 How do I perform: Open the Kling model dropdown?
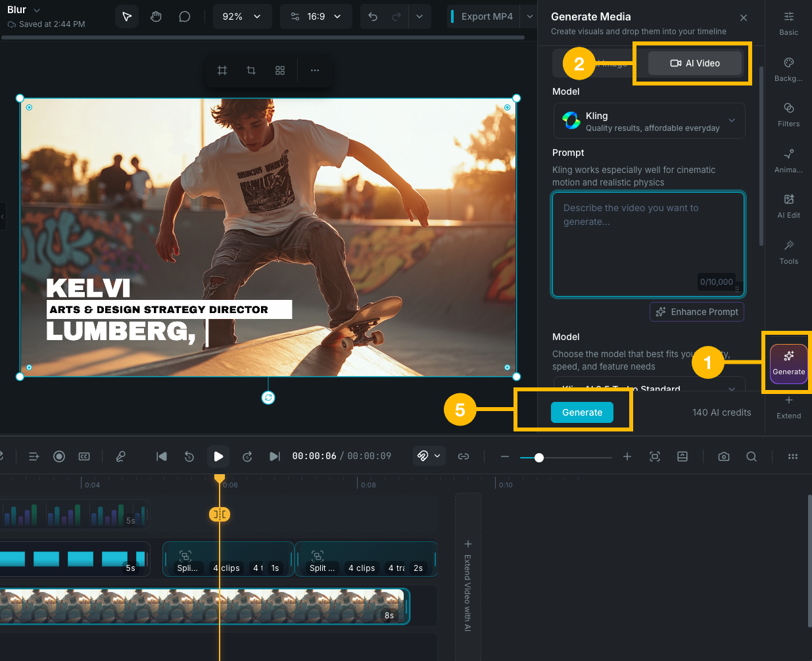(x=648, y=120)
